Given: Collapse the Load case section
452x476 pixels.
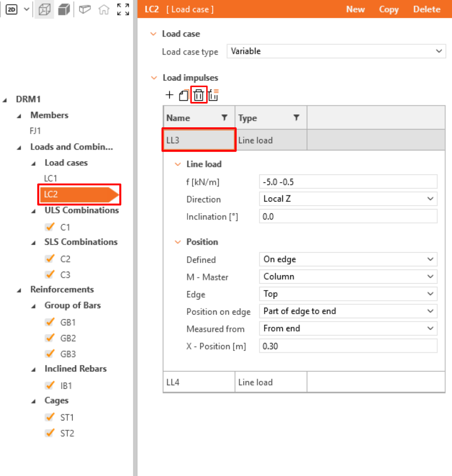Looking at the screenshot, I should 153,34.
